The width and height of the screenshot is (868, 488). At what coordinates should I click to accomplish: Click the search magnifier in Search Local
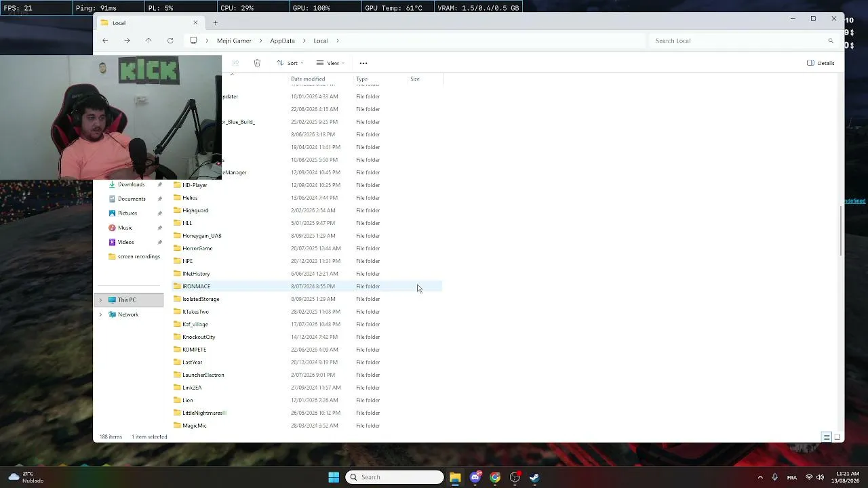[830, 41]
